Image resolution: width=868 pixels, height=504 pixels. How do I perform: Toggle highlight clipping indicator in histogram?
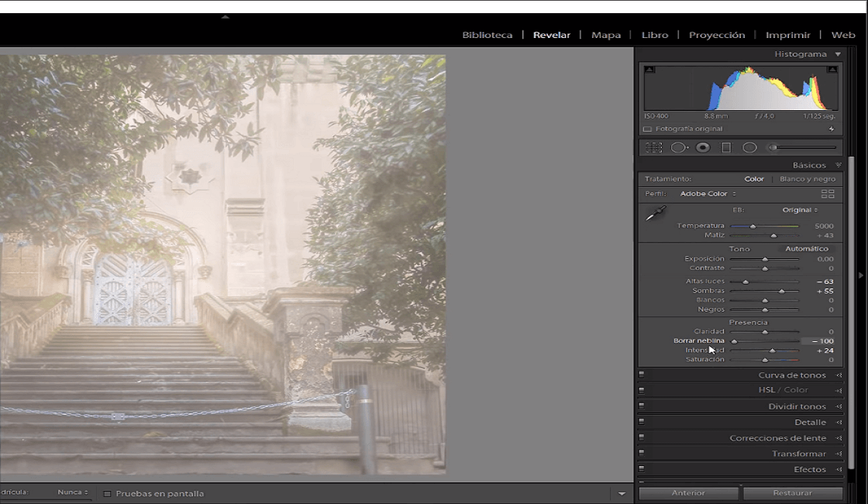[832, 69]
